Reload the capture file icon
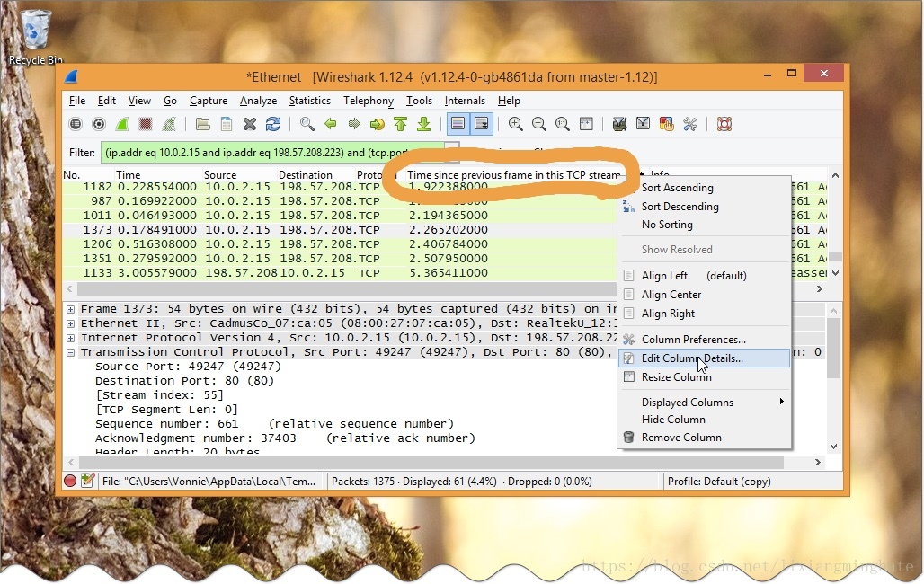Image resolution: width=924 pixels, height=584 pixels. [x=273, y=124]
